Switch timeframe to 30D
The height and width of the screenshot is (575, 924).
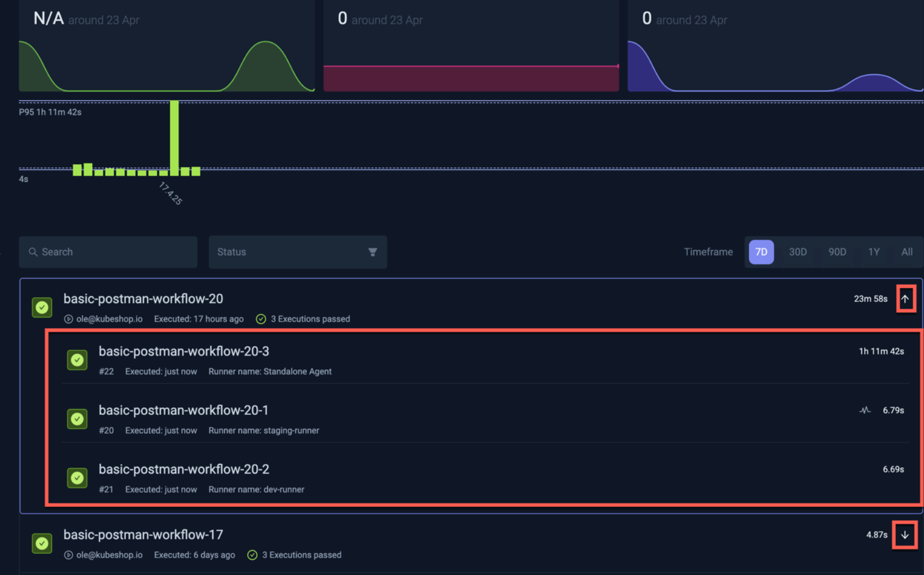[797, 252]
